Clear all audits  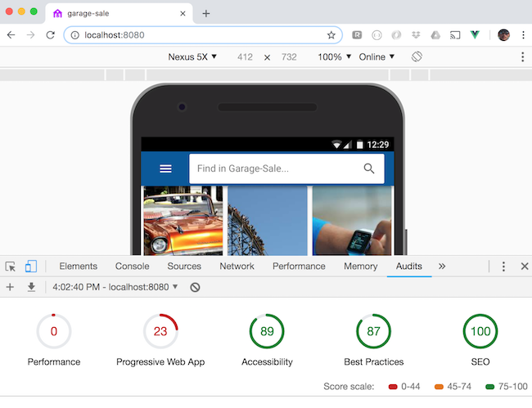pyautogui.click(x=195, y=287)
